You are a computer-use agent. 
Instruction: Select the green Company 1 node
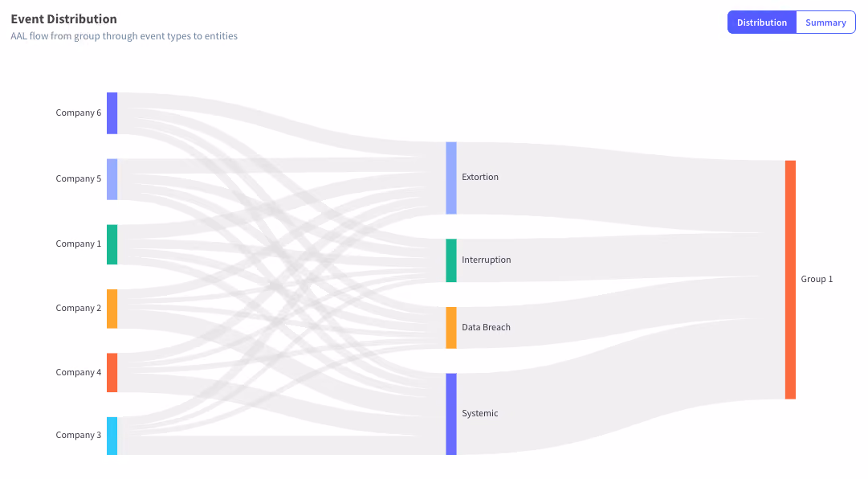tap(112, 244)
